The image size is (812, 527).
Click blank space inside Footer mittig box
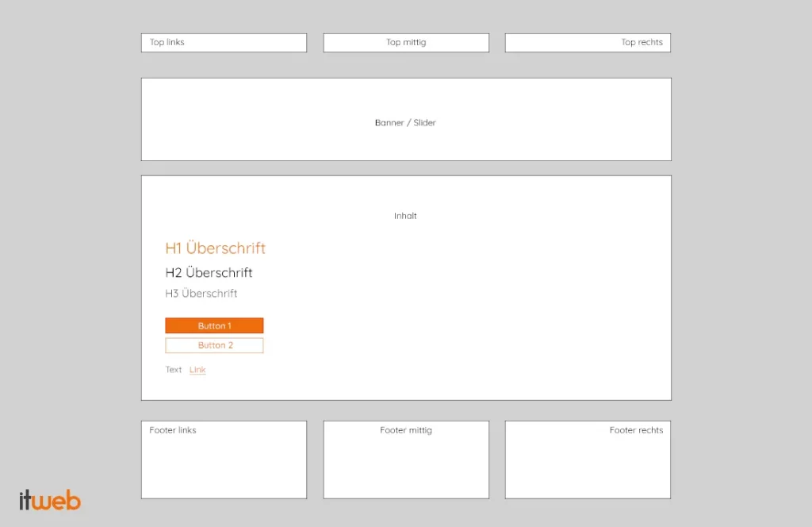tap(406, 470)
